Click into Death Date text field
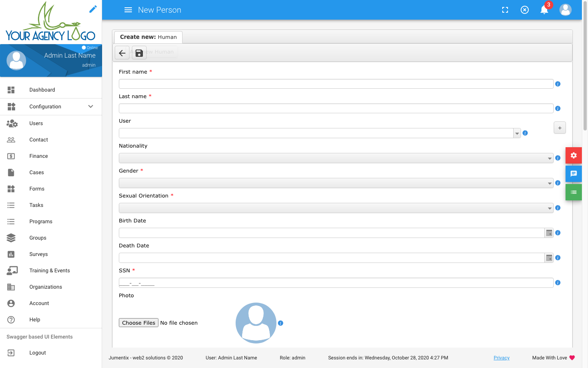 (x=332, y=258)
